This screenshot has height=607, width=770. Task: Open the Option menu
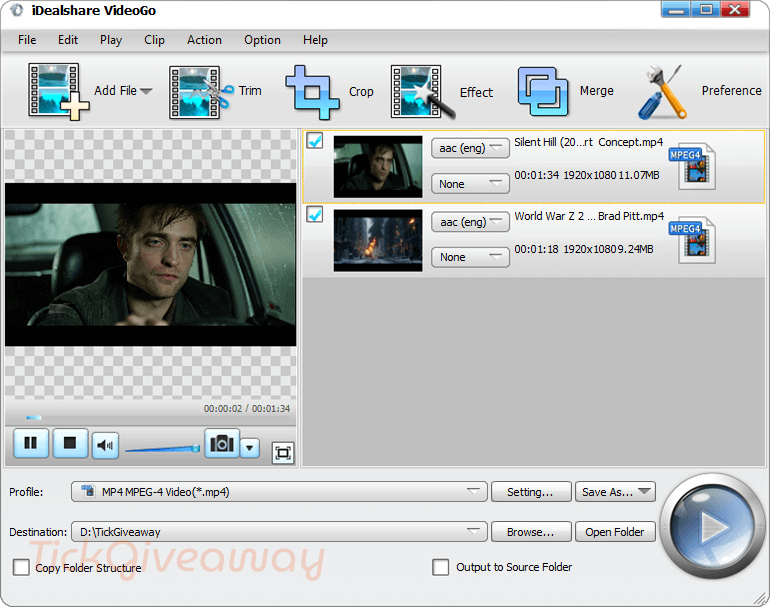[x=263, y=40]
